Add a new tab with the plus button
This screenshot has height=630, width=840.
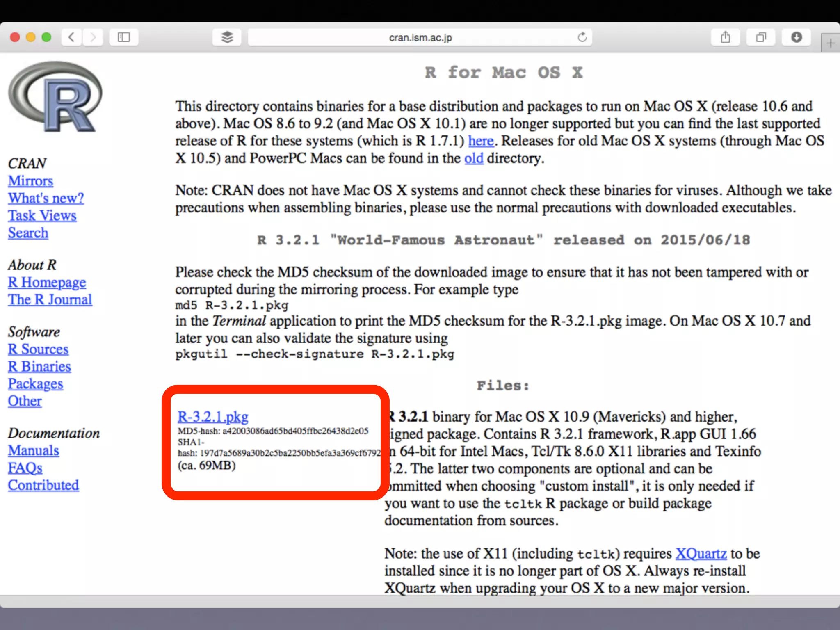(x=830, y=43)
